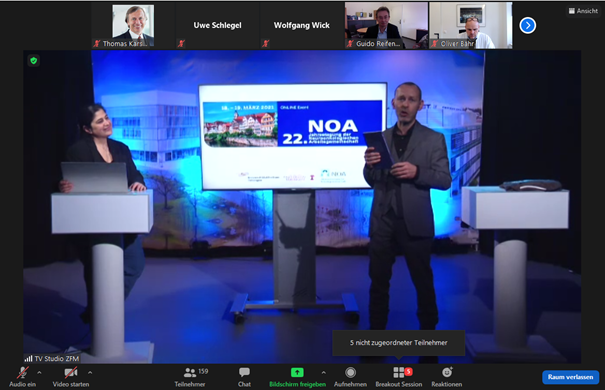Expand video options arrow beside Video starten
605x390 pixels.
90,373
